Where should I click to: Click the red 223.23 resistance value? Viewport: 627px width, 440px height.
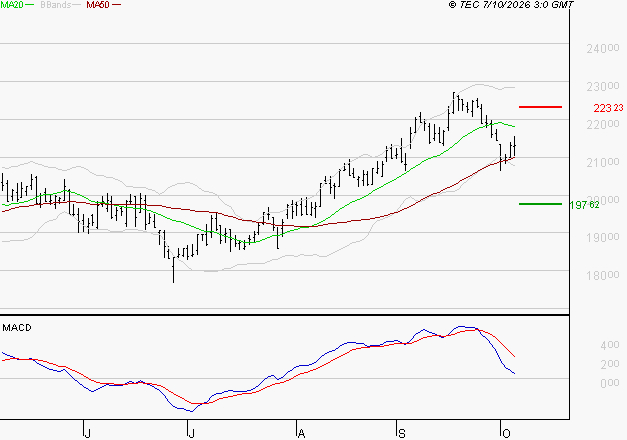[x=608, y=108]
